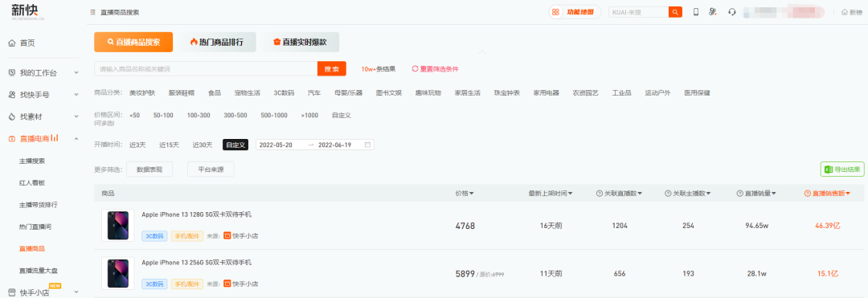Click 手机/配件 tag in 256G row

point(186,284)
